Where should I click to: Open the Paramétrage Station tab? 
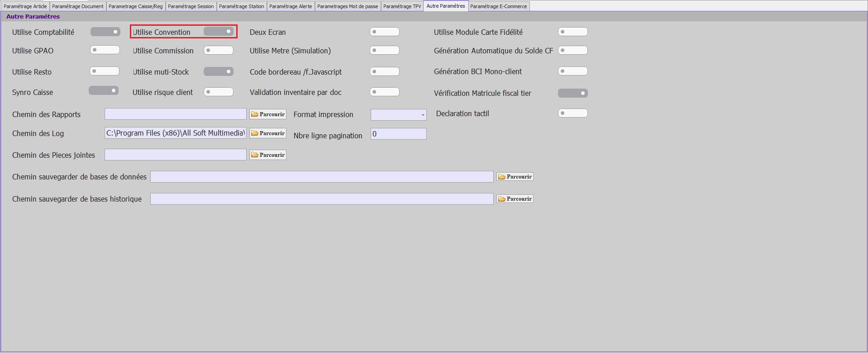point(242,6)
